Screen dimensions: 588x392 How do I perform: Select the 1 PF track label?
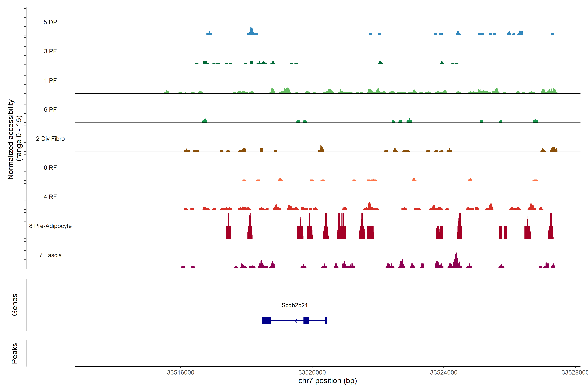[x=50, y=81]
